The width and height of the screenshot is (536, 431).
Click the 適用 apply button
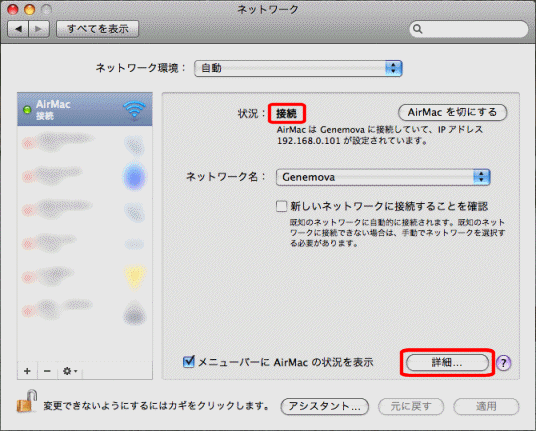pyautogui.click(x=486, y=406)
